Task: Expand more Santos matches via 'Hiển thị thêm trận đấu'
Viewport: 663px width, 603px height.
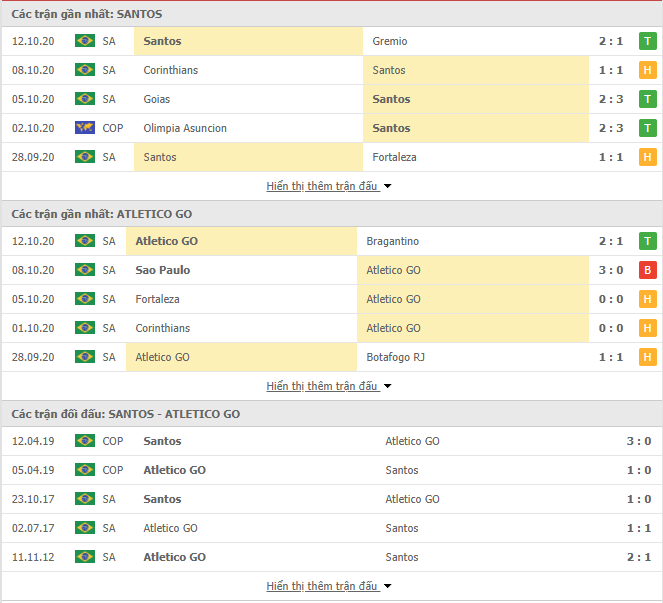Action: click(x=329, y=186)
